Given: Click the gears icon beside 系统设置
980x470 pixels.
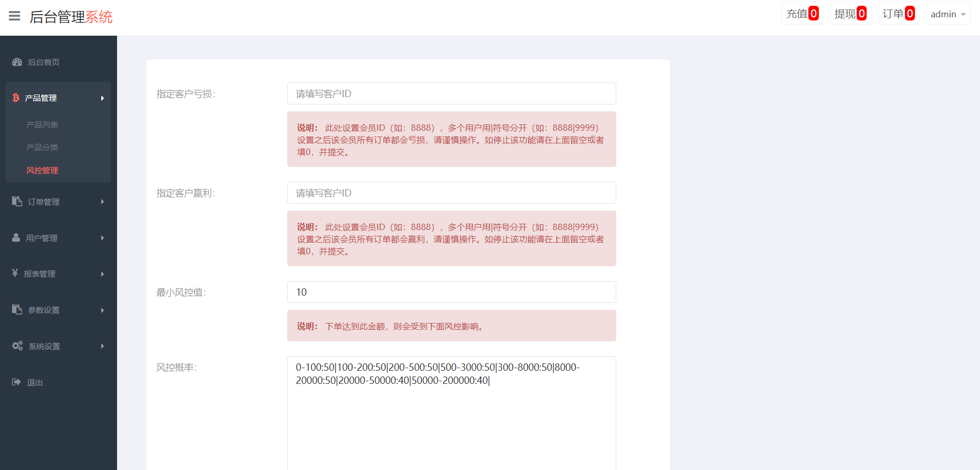Looking at the screenshot, I should point(17,346).
